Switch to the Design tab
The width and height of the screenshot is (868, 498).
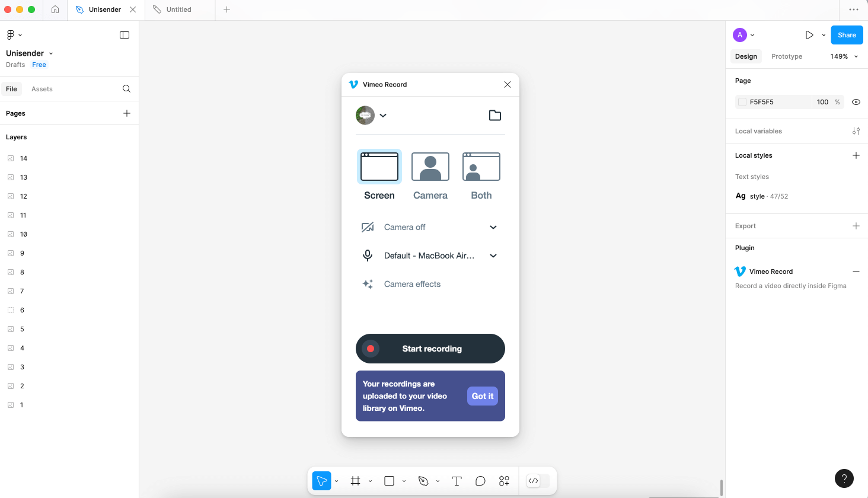click(x=746, y=56)
